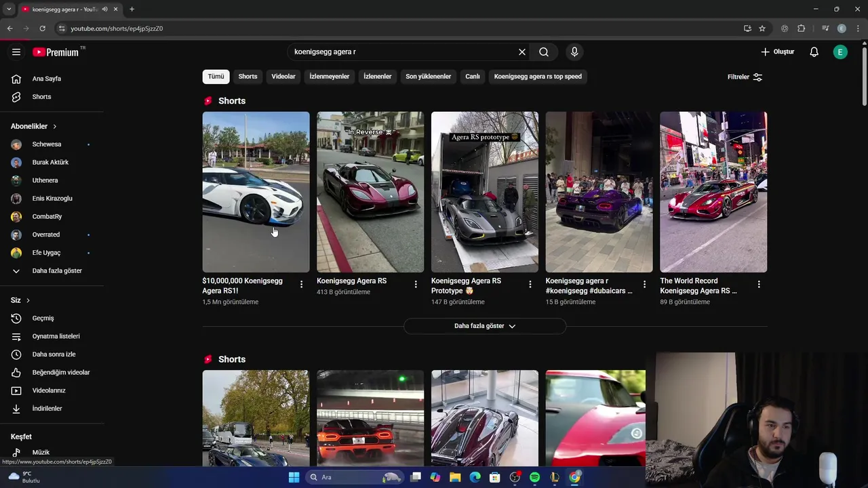Open the hamburger guide menu
Viewport: 868px width, 488px height.
pos(16,52)
